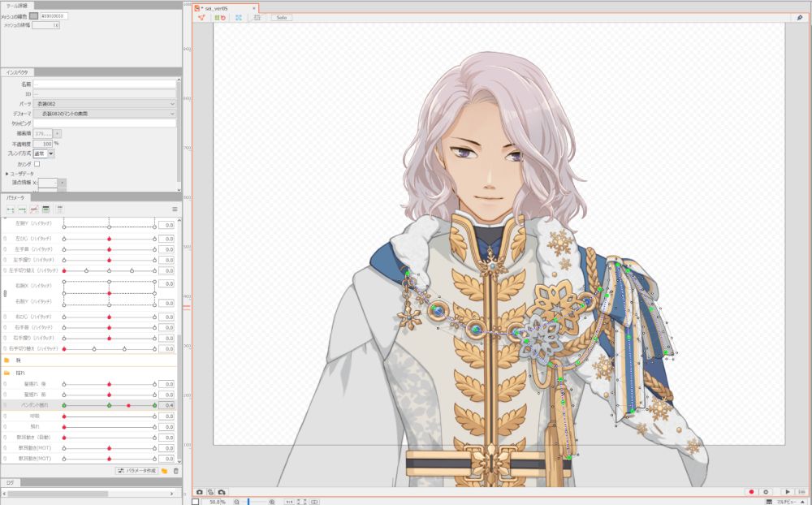Click the second snapshot icon below the canvas
Screen dimensions: 812x505
tap(211, 492)
